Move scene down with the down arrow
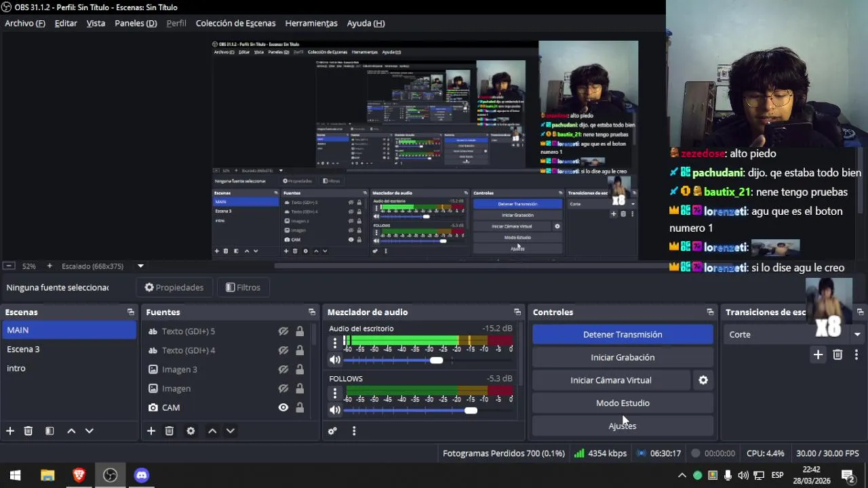The width and height of the screenshot is (868, 488). 89,431
